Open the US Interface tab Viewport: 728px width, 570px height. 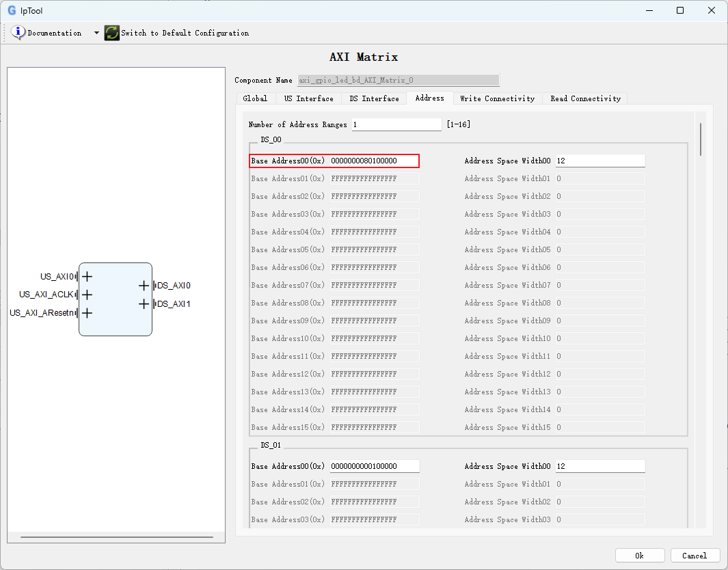[309, 98]
